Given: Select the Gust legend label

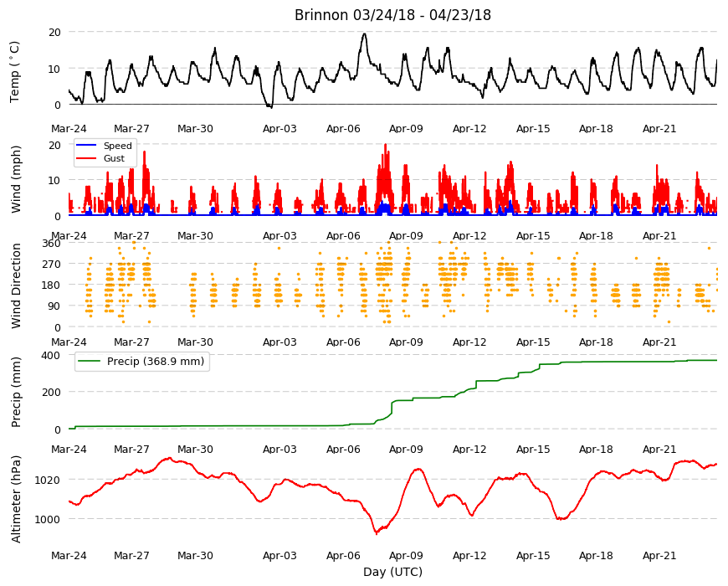Looking at the screenshot, I should pyautogui.click(x=114, y=158).
